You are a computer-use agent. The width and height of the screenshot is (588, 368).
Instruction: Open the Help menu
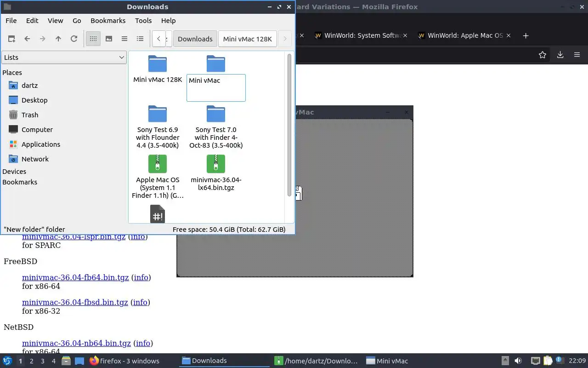(168, 21)
